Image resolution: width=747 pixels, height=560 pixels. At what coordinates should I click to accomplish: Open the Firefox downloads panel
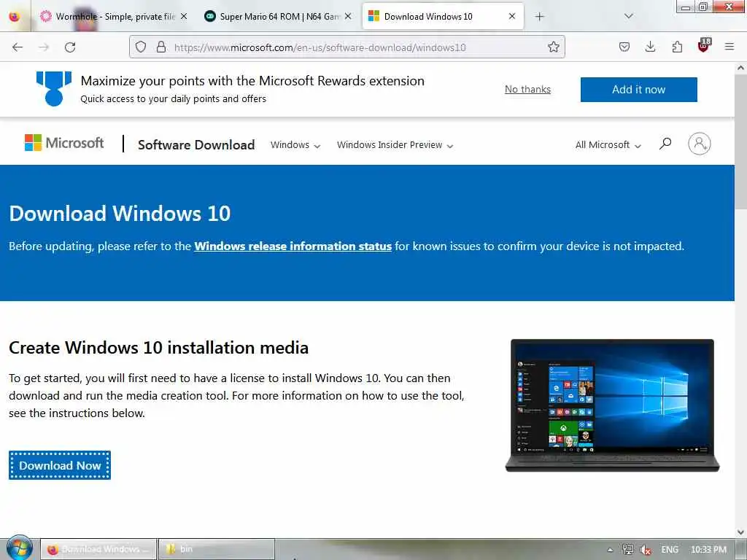pos(650,47)
